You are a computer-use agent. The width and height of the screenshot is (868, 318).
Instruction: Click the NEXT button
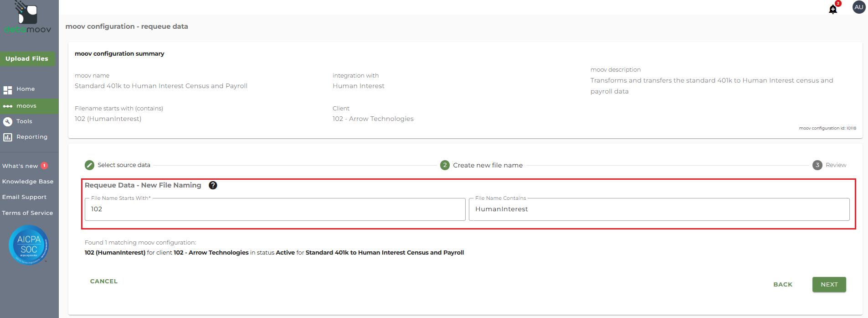point(829,284)
